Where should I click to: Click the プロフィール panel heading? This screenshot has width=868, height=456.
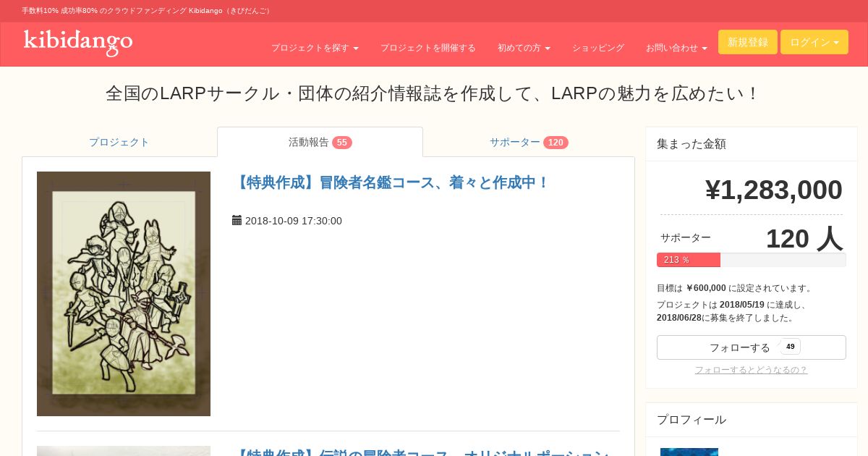tap(692, 420)
